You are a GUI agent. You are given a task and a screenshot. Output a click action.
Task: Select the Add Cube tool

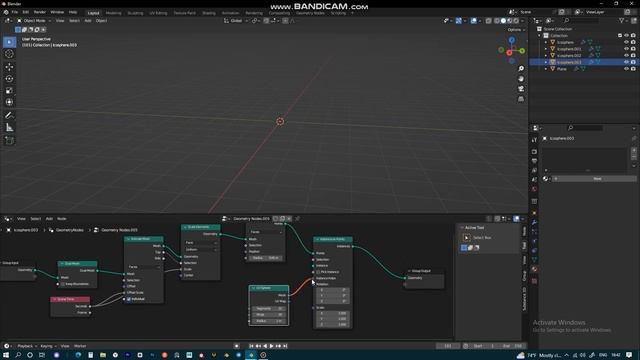tap(9, 140)
